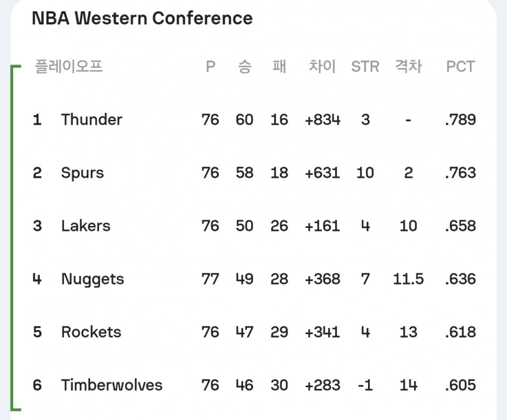507x420 pixels.
Task: Click the PCT column header
Action: pos(460,66)
